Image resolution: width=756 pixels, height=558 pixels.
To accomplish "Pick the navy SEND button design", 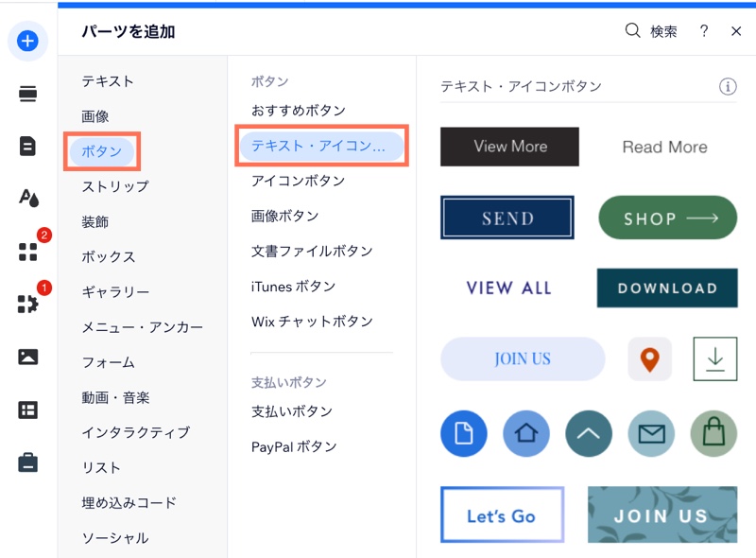I will tap(507, 218).
